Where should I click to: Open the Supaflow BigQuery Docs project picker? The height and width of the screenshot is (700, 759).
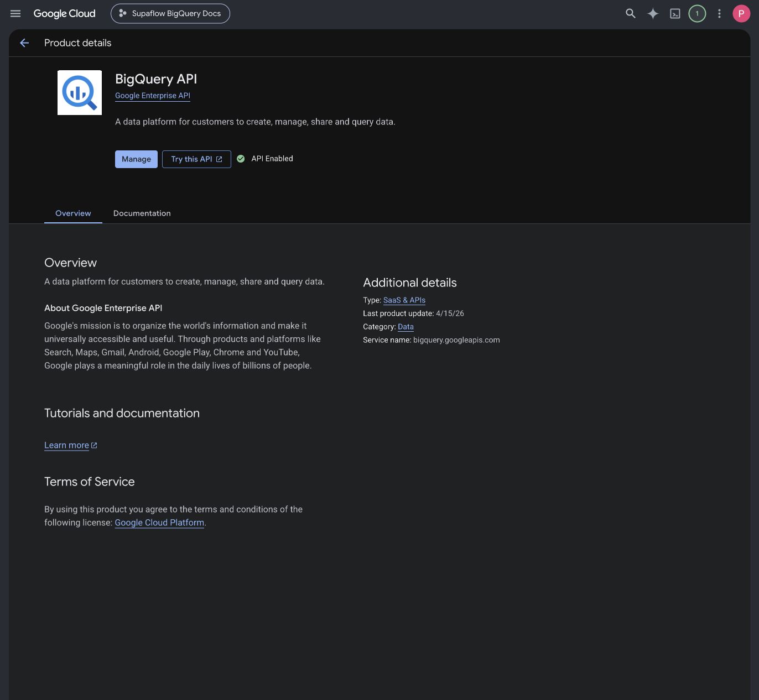coord(170,13)
